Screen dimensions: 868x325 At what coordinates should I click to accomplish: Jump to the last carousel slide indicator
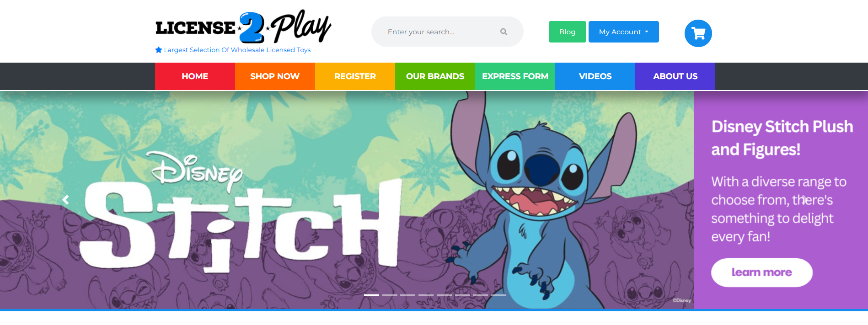[498, 295]
